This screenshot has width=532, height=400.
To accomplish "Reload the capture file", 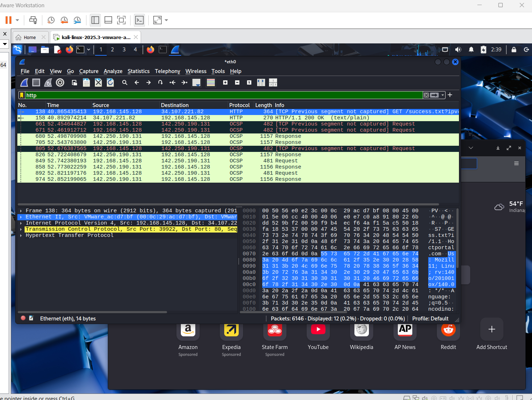I will 110,83.
